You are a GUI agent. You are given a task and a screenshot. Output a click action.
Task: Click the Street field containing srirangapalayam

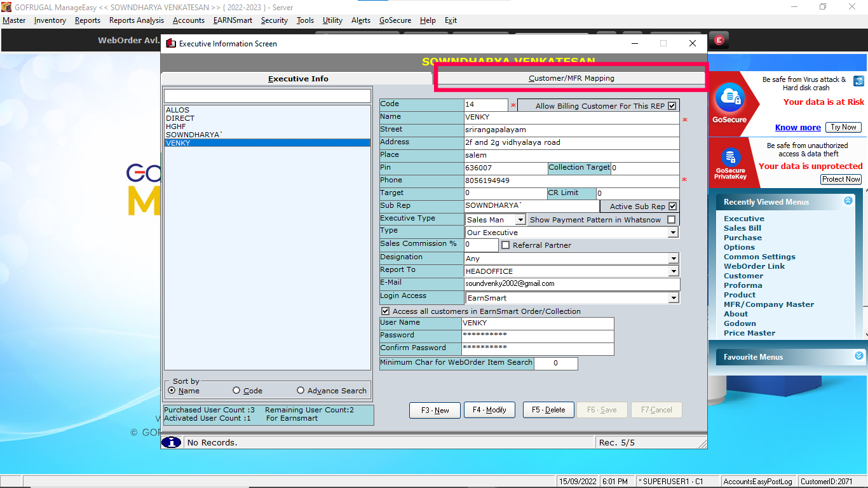click(572, 130)
